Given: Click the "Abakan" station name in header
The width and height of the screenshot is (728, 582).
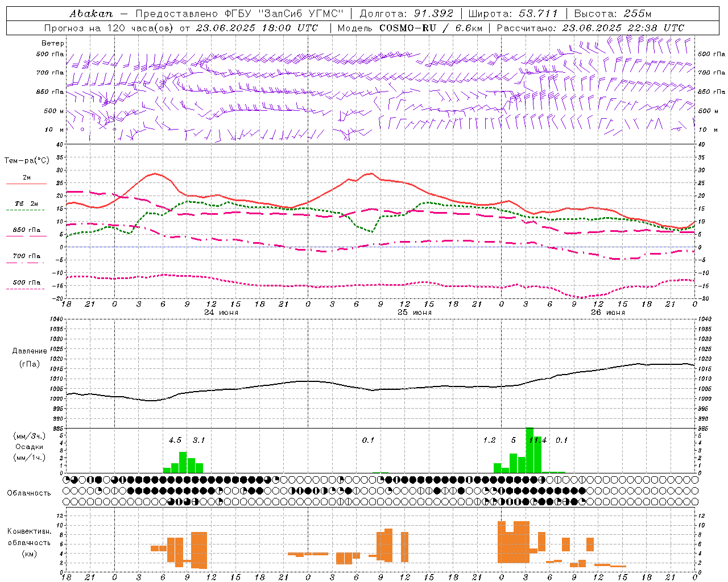Looking at the screenshot, I should click(x=91, y=14).
